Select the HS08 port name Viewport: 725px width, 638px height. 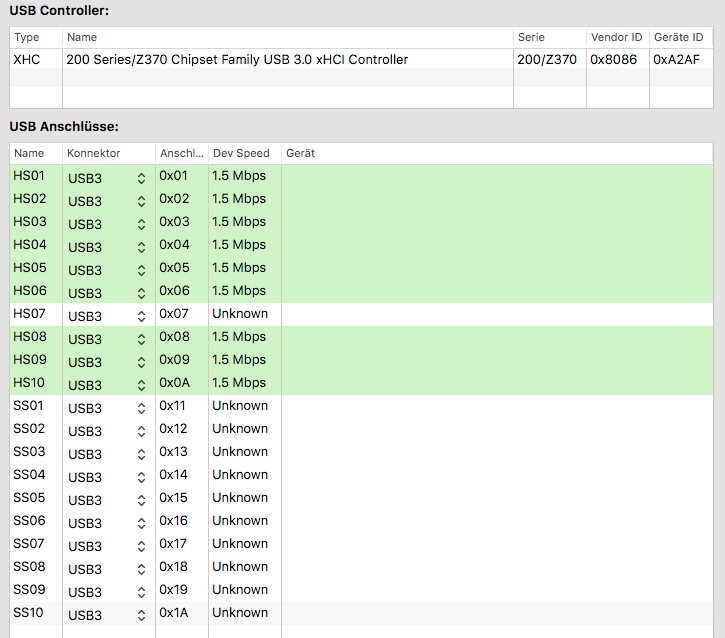[x=30, y=337]
